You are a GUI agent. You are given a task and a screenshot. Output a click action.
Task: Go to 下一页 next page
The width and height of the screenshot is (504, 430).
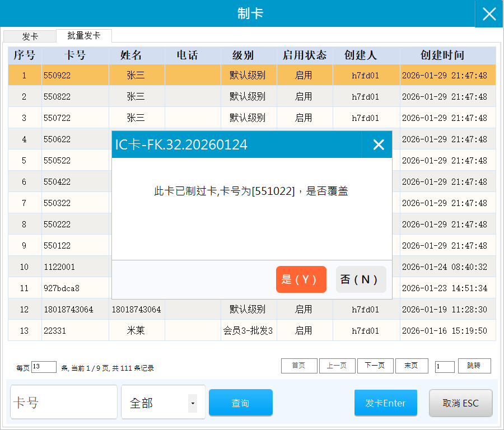(375, 366)
